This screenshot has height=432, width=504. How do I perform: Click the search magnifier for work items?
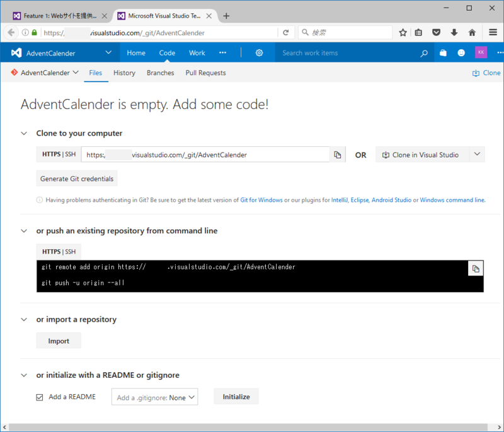(x=424, y=53)
